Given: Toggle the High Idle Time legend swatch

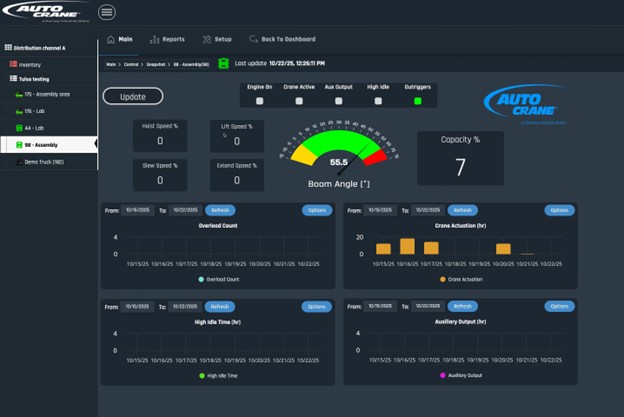Looking at the screenshot, I should coord(202,376).
